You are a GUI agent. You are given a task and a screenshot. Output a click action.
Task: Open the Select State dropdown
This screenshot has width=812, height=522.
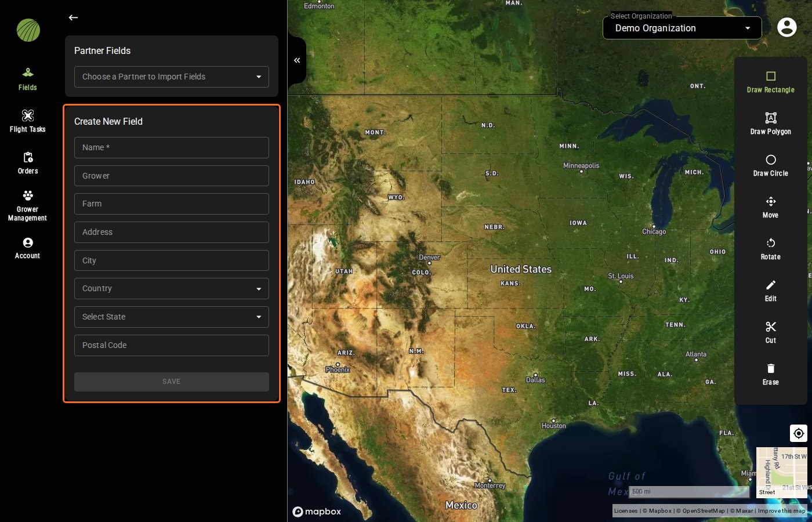click(172, 317)
